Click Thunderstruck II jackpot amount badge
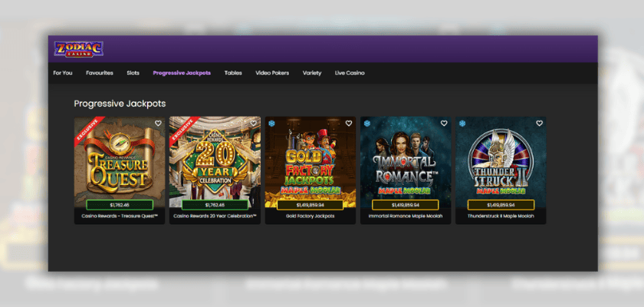Screen dimensions: 644x307 pyautogui.click(x=501, y=205)
